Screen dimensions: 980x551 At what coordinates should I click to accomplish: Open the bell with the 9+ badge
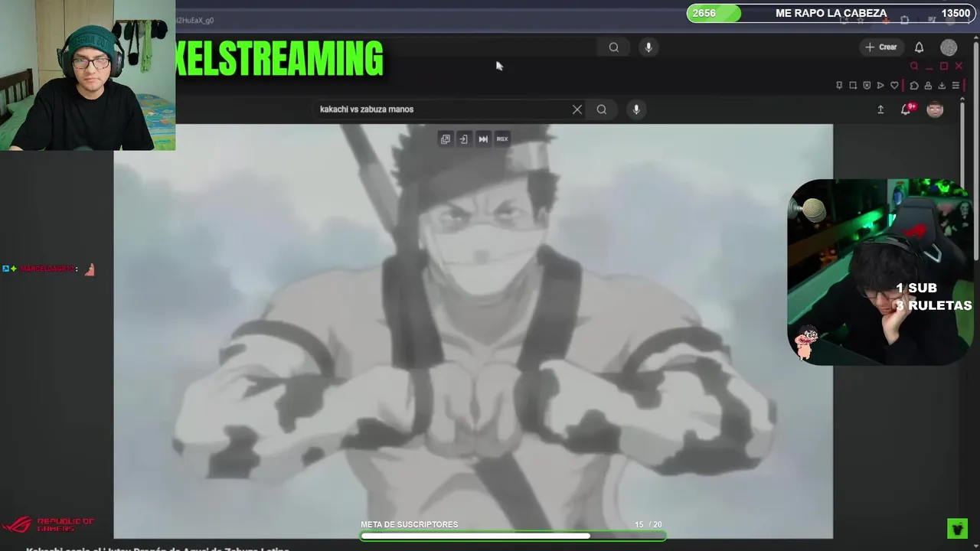click(906, 109)
